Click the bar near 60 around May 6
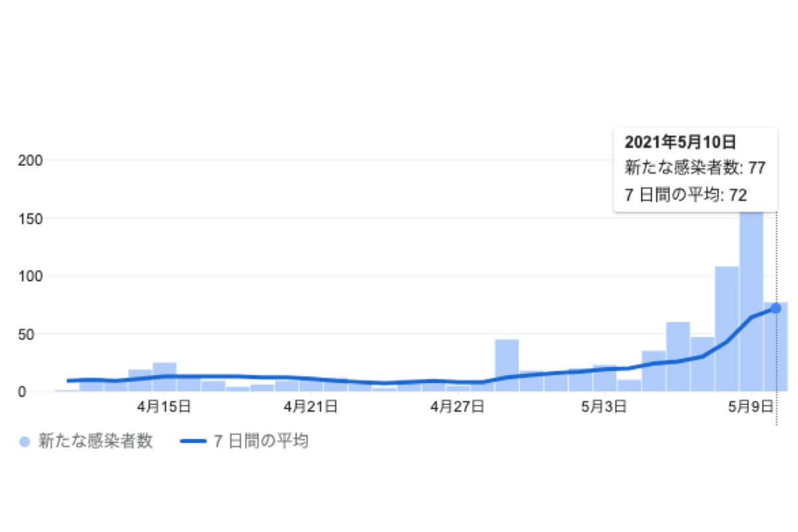Screen dimensions: 798x532 point(678,356)
